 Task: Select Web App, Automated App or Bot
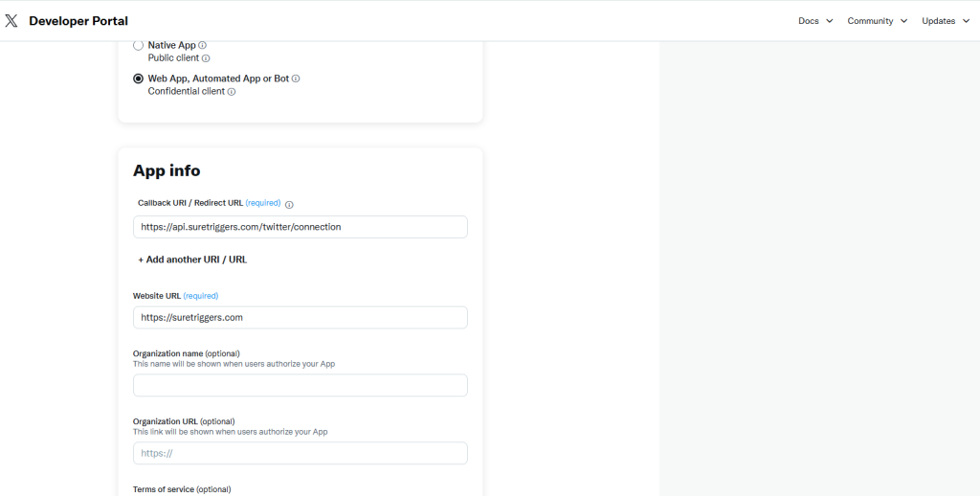(x=139, y=79)
